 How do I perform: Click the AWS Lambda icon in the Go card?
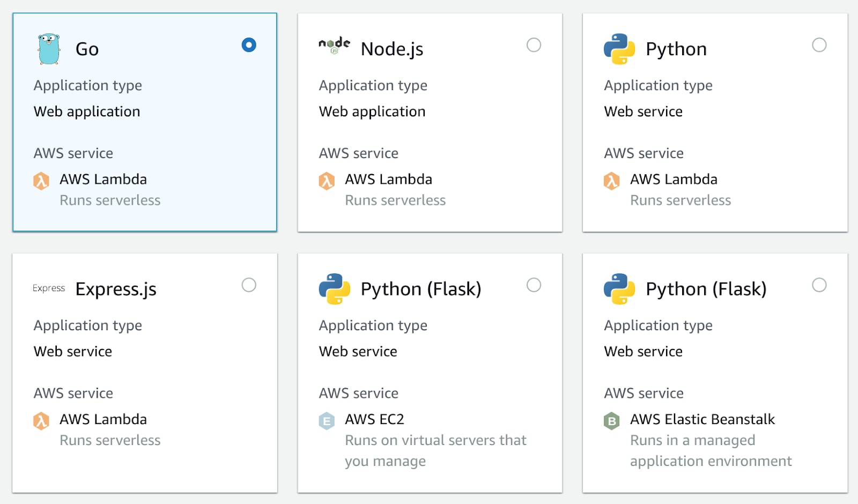click(x=41, y=181)
